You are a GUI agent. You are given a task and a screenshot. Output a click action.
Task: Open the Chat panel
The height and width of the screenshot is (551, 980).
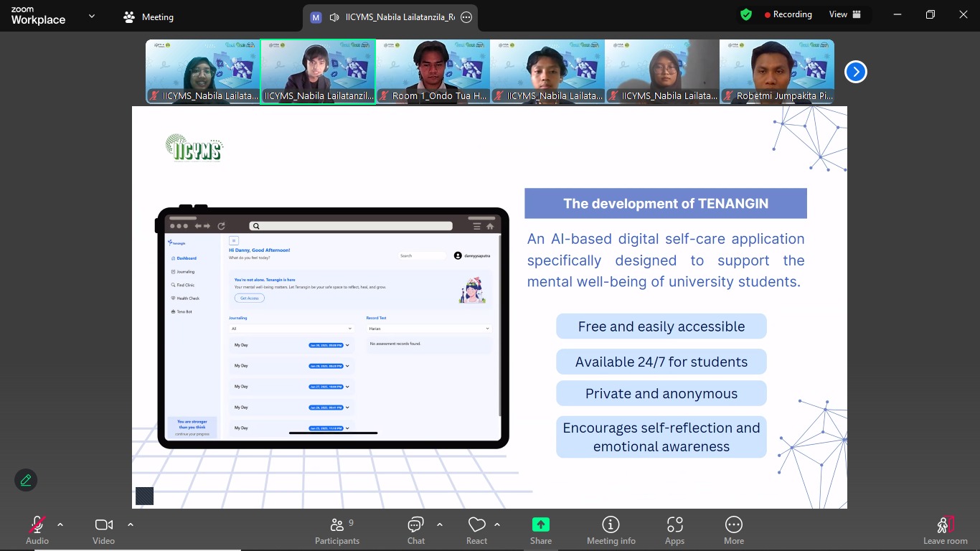coord(415,531)
